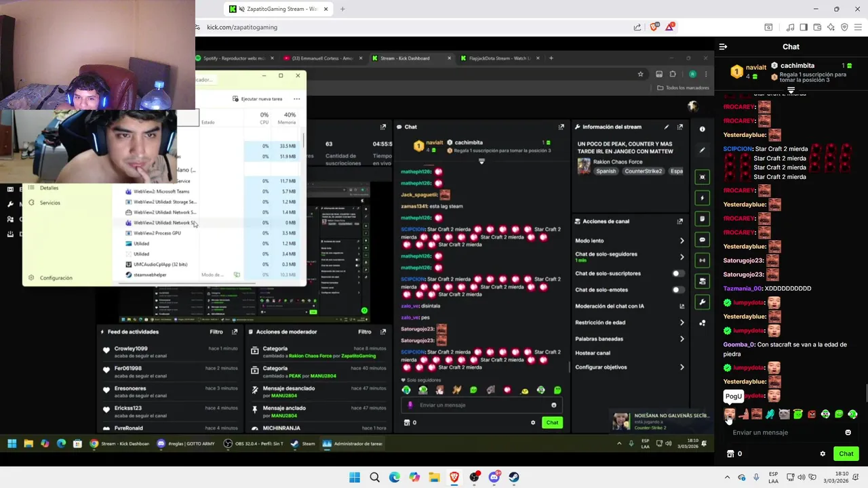Open Brave media control icon
Screen dimensions: 868x488
(x=791, y=27)
